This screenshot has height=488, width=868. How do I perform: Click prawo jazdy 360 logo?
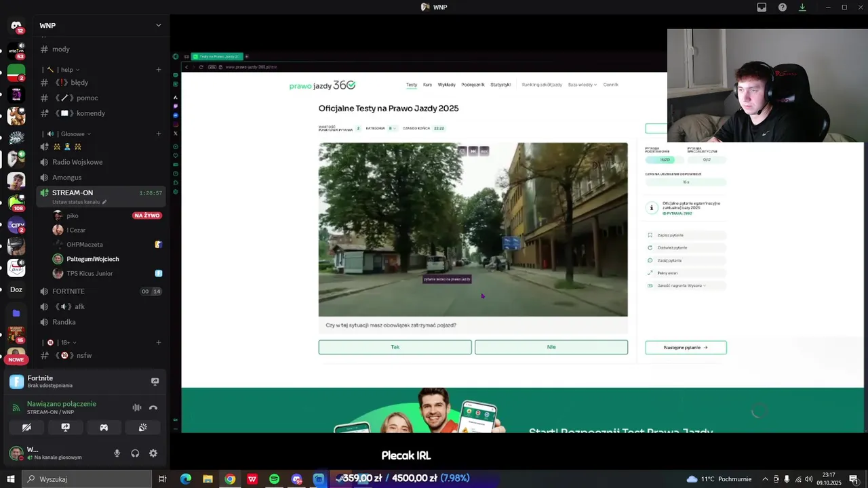[322, 85]
